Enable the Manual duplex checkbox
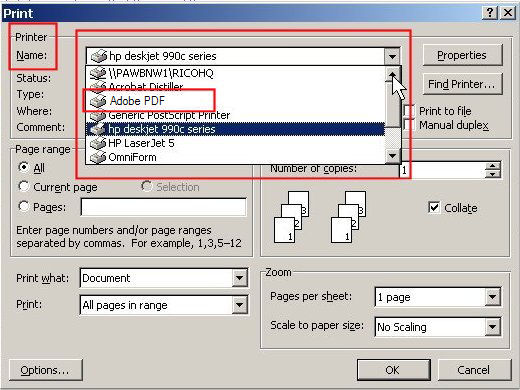The width and height of the screenshot is (520, 390). coord(409,125)
